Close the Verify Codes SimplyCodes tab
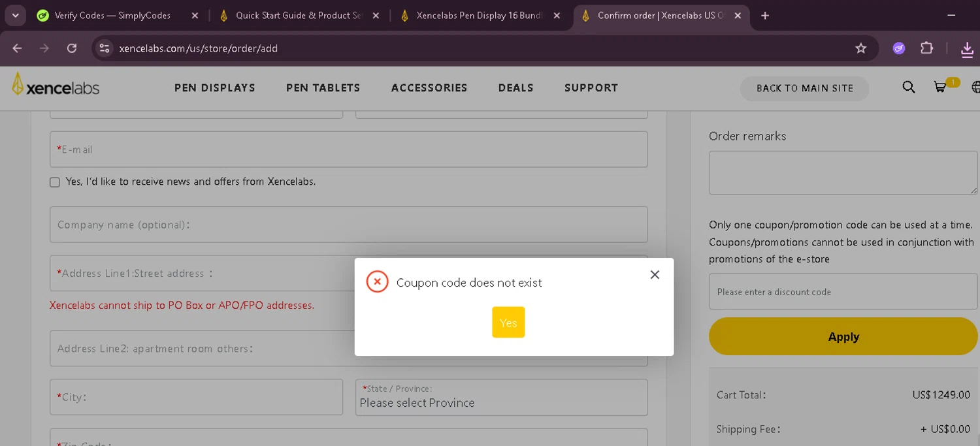 coord(195,16)
